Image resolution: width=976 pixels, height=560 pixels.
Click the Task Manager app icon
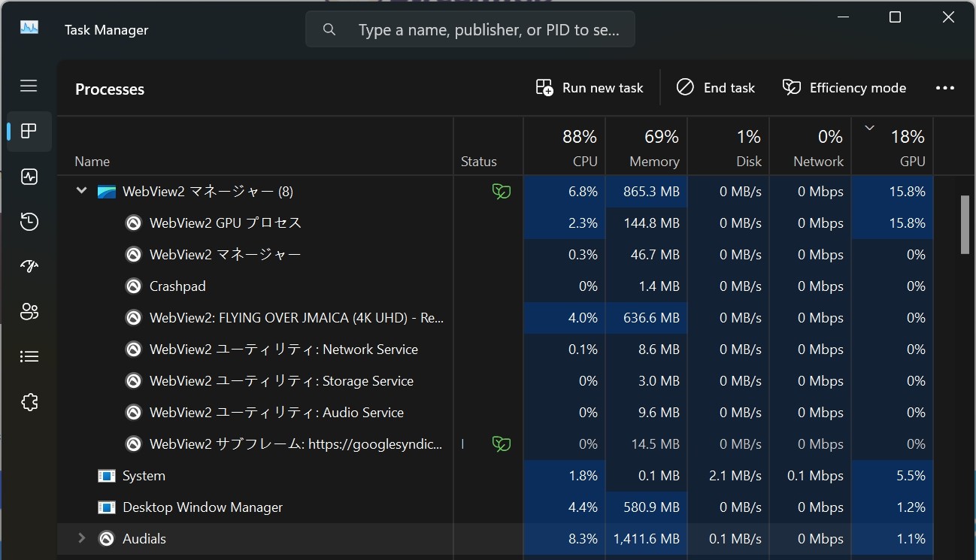pos(29,29)
